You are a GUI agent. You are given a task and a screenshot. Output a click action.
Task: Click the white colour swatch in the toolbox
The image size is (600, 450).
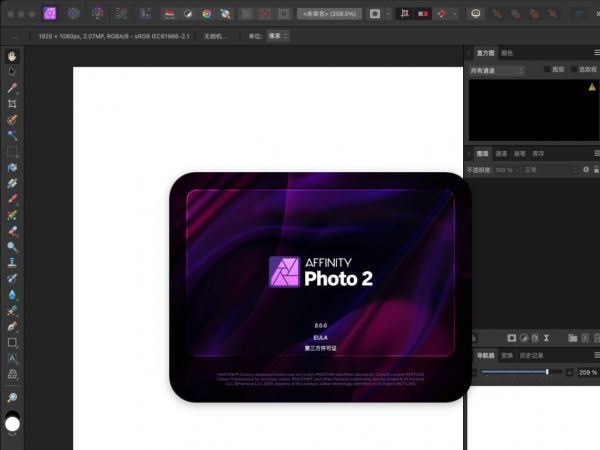12,424
